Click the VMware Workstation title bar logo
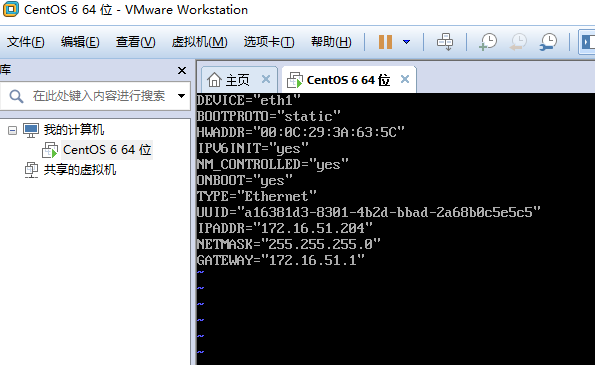Viewport: 595px width, 365px height. (x=10, y=9)
